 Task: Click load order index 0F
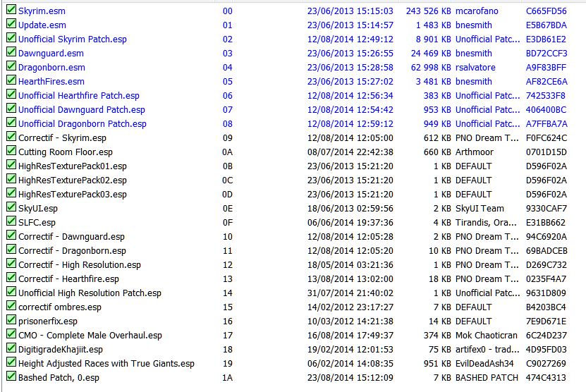tap(228, 223)
